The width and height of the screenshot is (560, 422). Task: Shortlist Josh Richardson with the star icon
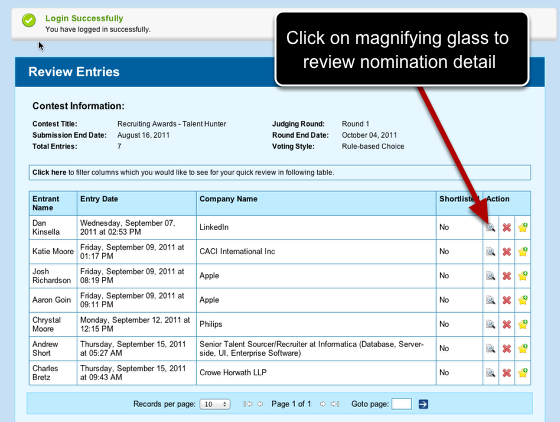coord(523,276)
